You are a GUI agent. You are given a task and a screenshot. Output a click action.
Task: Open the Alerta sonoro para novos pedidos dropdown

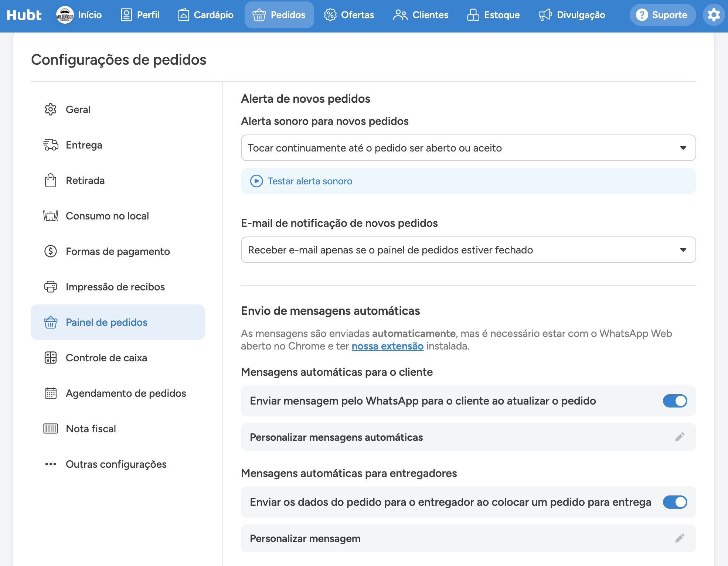click(x=468, y=148)
